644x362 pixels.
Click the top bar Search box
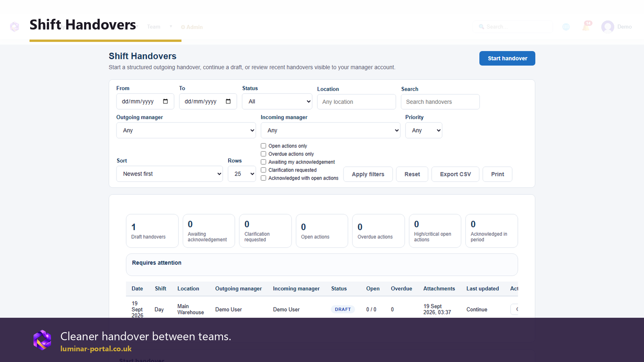[x=513, y=27]
